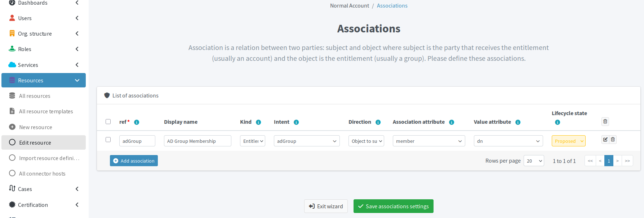Show info for the Intent column

296,122
